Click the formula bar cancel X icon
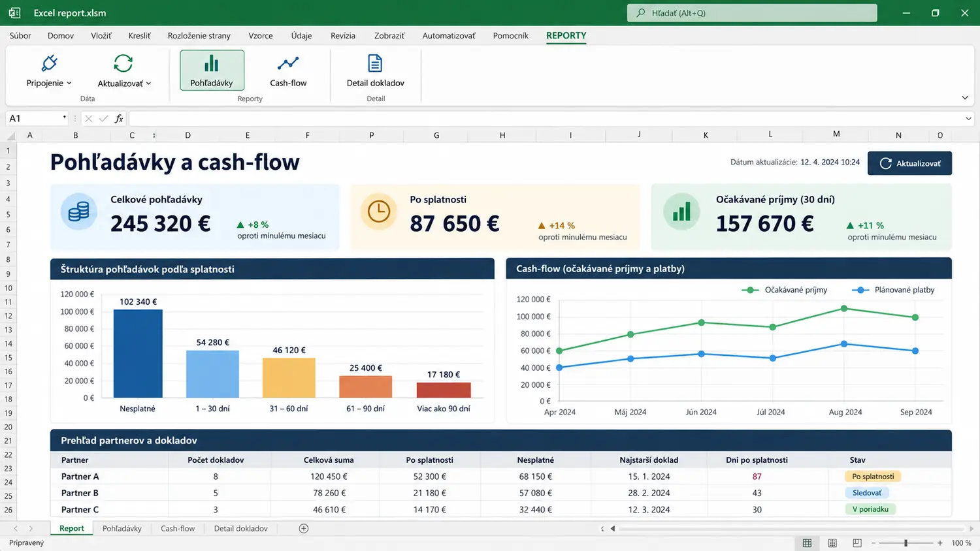This screenshot has width=980, height=551. (89, 118)
